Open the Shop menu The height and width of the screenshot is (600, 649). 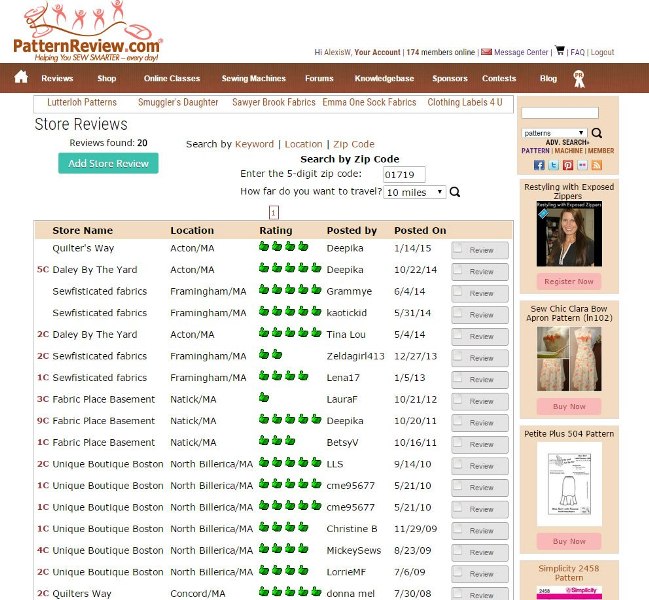tap(106, 78)
